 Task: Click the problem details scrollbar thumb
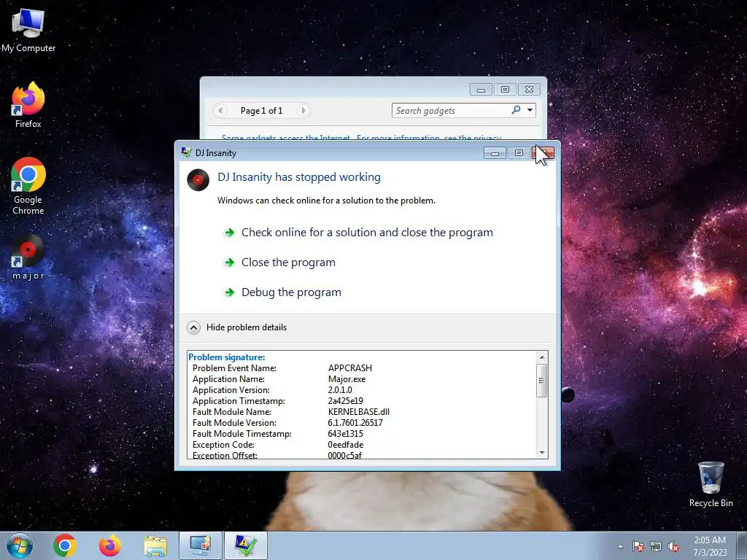[x=542, y=380]
